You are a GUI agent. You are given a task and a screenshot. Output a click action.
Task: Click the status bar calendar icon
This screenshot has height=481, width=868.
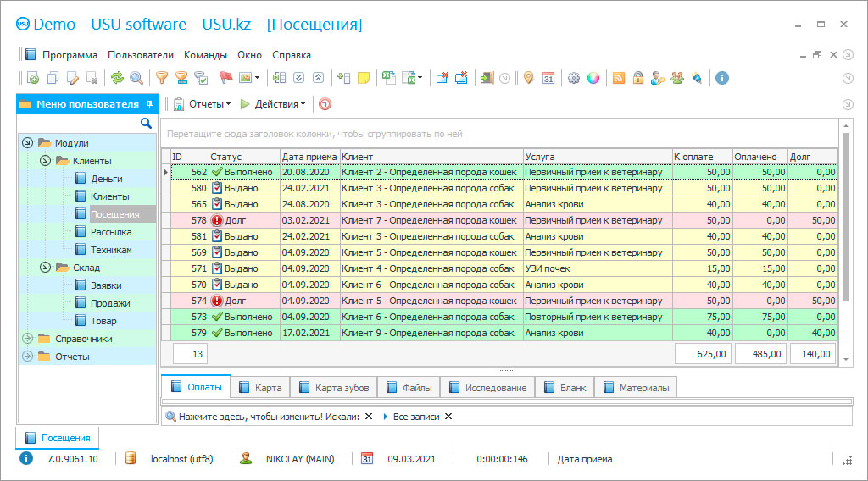click(x=366, y=458)
